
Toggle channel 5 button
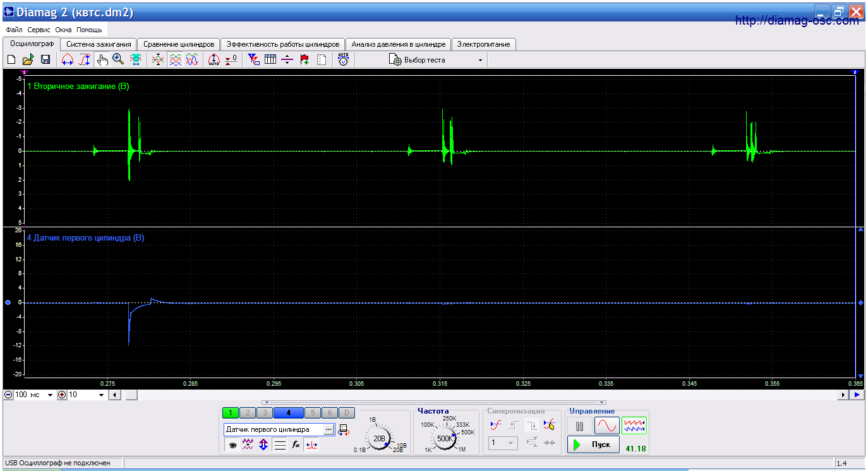click(312, 413)
